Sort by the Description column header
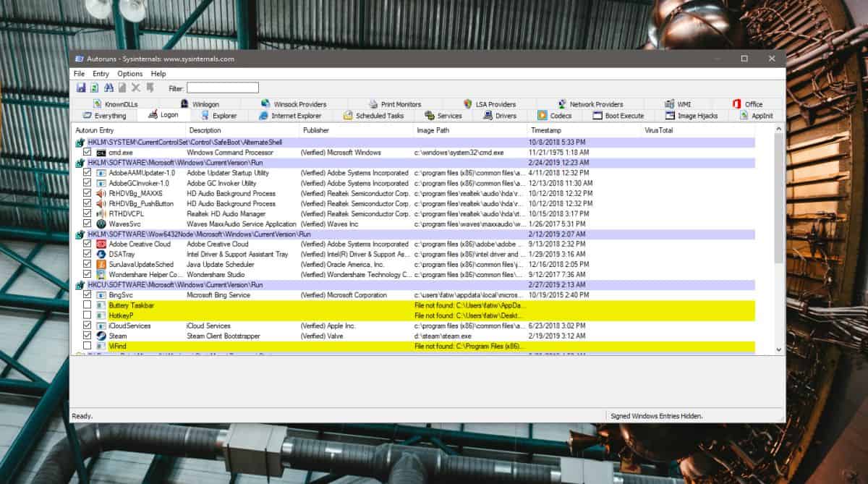 242,130
